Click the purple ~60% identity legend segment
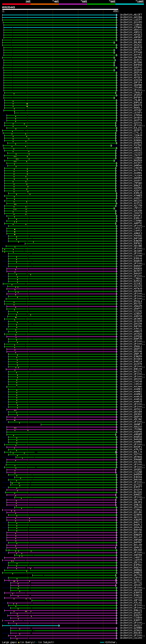This screenshot has height=644, width=146. click(x=73, y=4)
